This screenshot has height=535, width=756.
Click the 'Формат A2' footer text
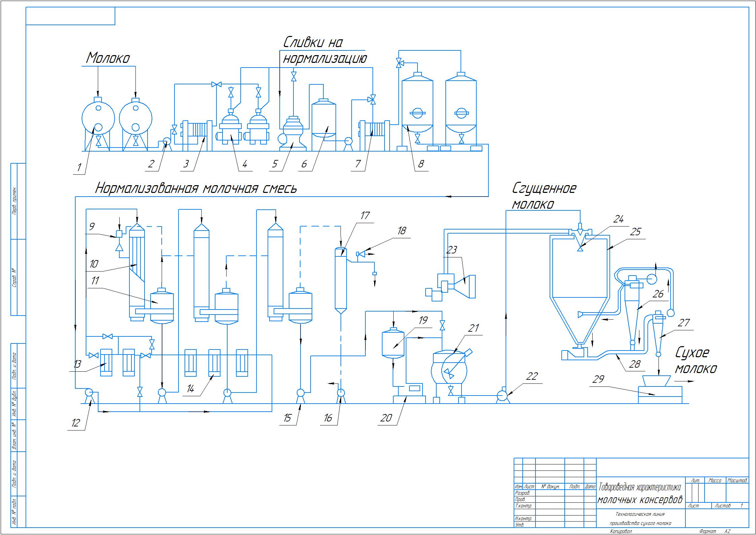coord(715,531)
